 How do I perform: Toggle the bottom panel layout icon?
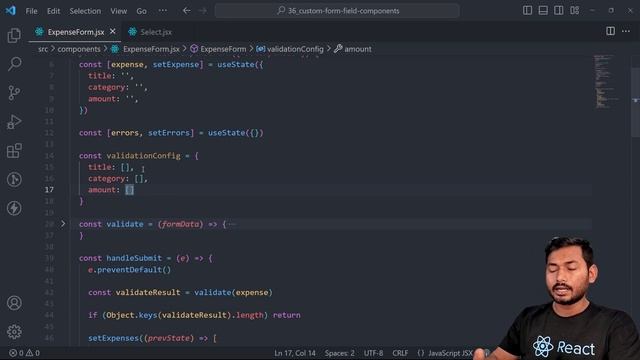click(x=543, y=11)
